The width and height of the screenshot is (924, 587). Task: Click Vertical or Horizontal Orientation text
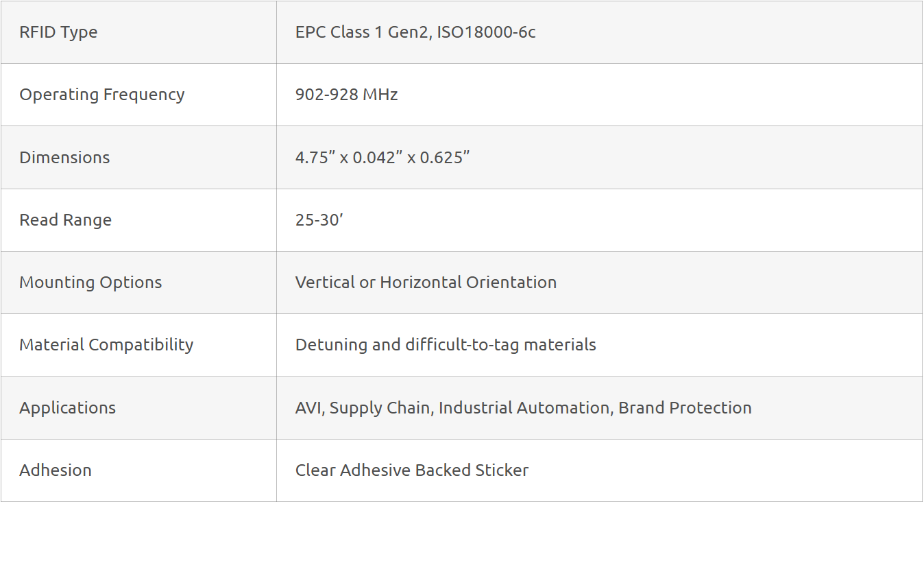(x=426, y=283)
